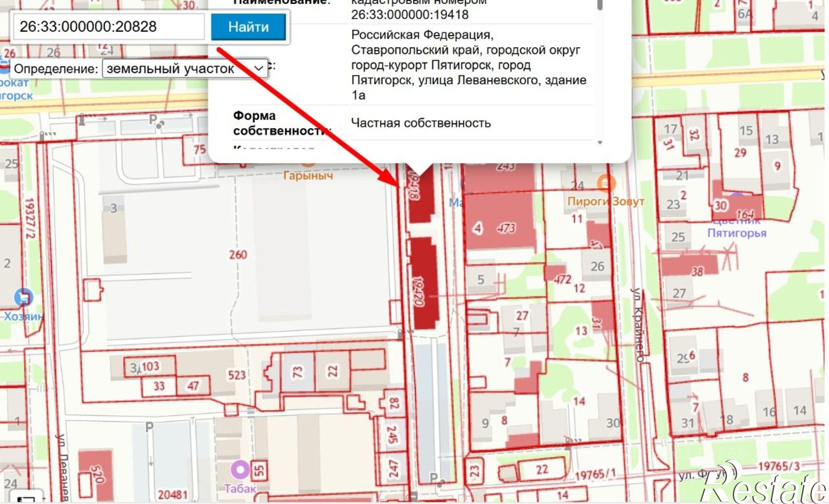Screen dimensions: 829x504
Task: Click the Найти search button
Action: point(248,27)
